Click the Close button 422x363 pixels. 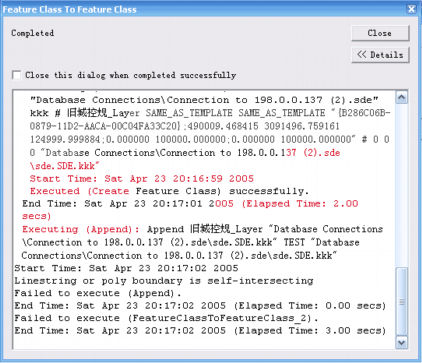click(x=380, y=33)
